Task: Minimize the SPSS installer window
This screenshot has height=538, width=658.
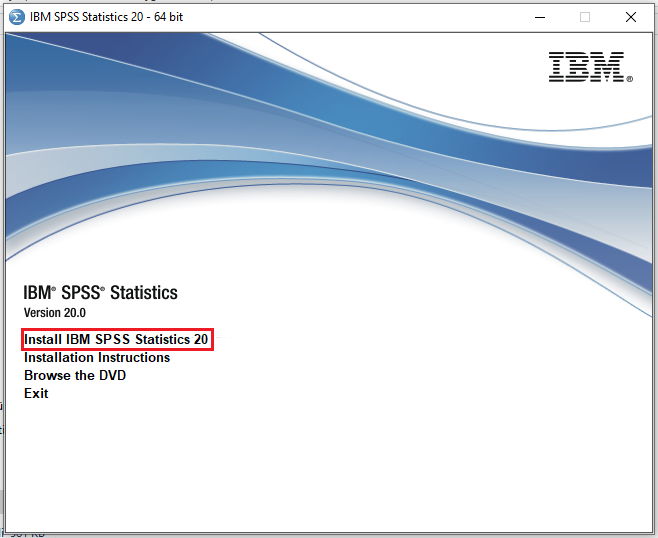Action: pyautogui.click(x=540, y=17)
